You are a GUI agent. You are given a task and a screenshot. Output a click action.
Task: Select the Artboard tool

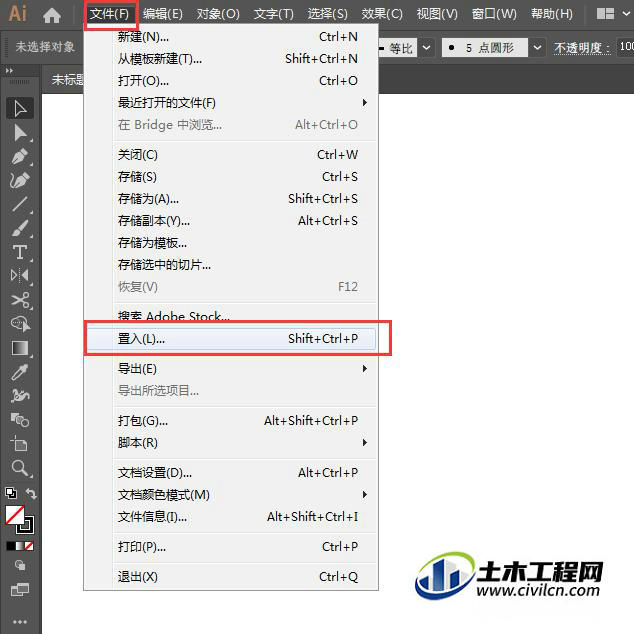(x=20, y=444)
